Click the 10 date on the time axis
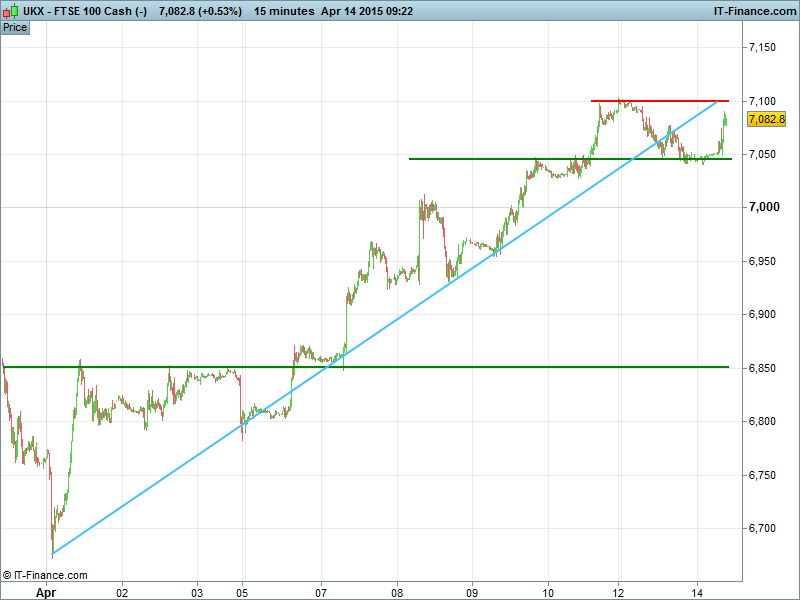Viewport: 800px width, 600px height. 548,591
